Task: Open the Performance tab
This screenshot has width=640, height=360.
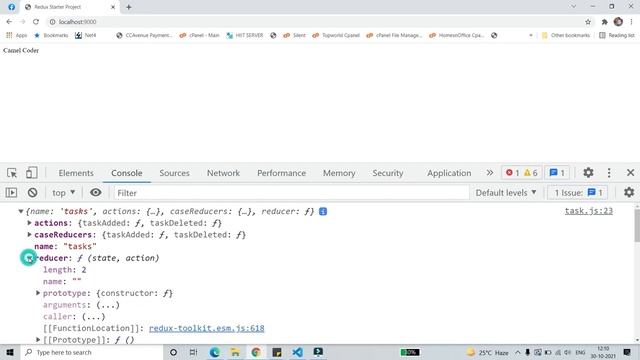Action: (281, 173)
